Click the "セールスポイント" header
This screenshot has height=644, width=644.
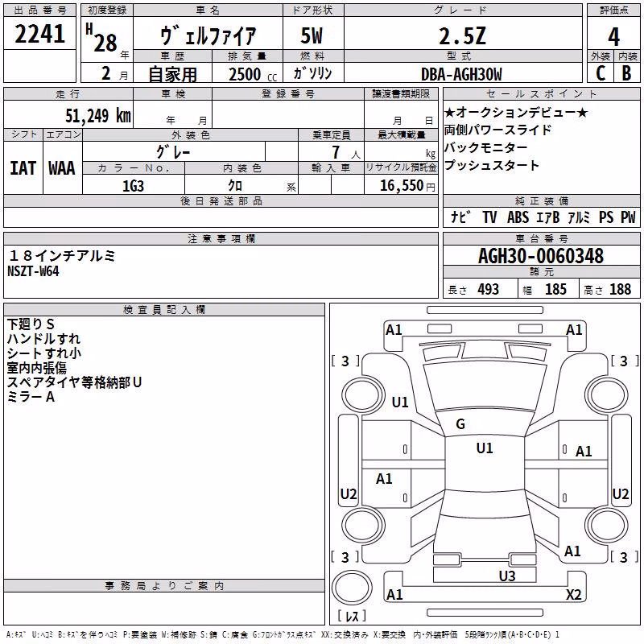coord(542,93)
